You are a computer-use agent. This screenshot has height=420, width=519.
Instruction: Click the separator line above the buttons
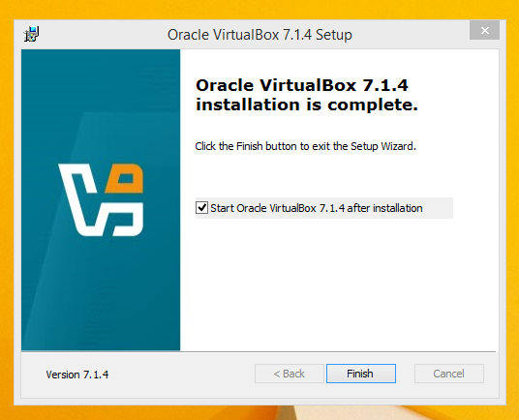click(x=259, y=351)
